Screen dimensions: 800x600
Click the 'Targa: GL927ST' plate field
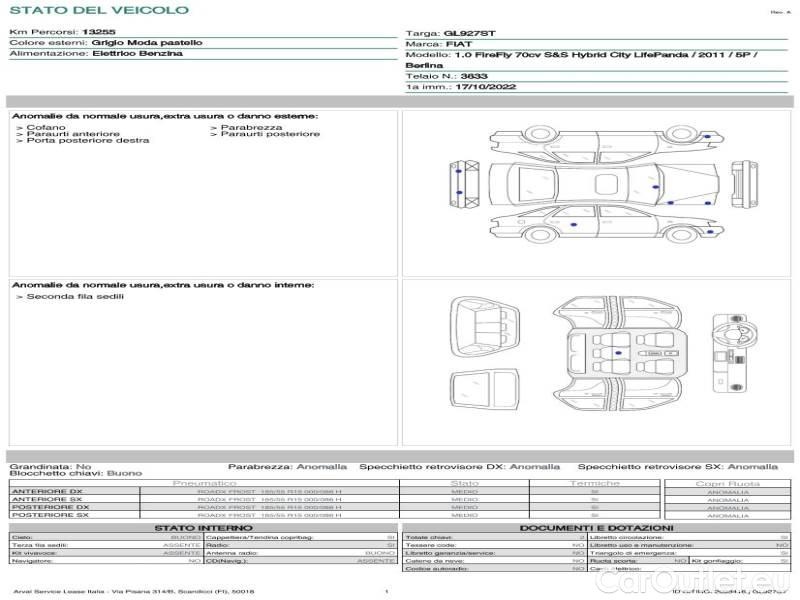450,34
